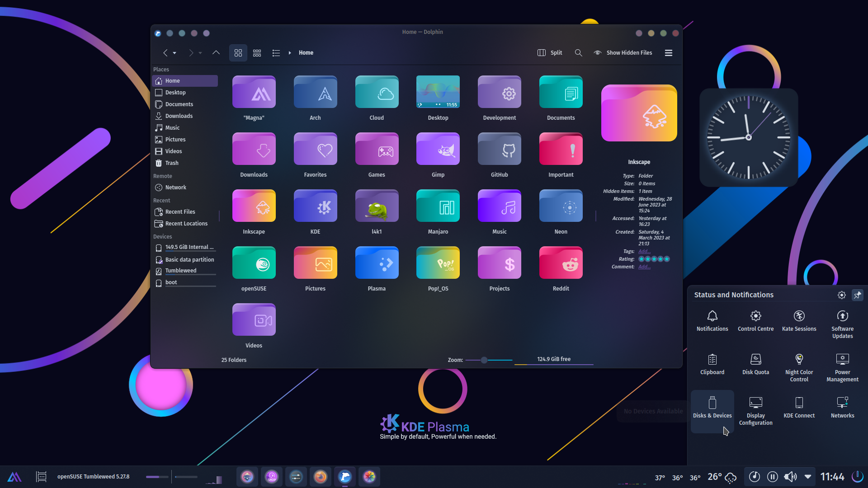Open Notifications in status panel
The image size is (868, 488).
tap(712, 321)
